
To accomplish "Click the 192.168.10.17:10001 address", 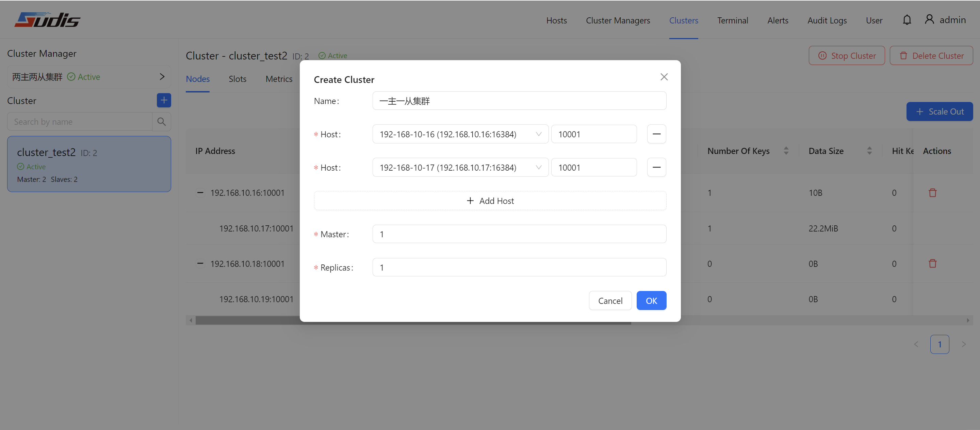I will point(256,228).
